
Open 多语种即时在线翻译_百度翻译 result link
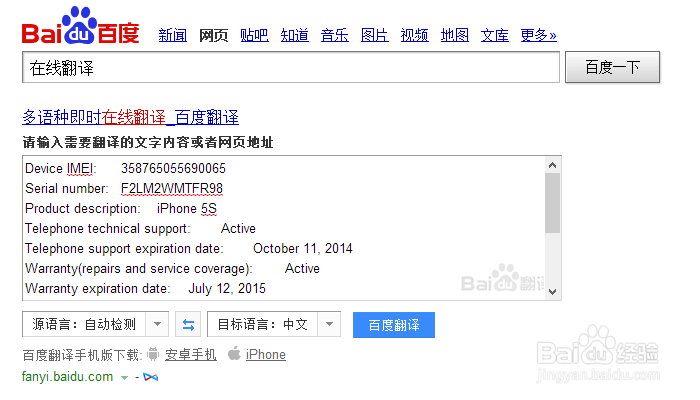point(130,117)
